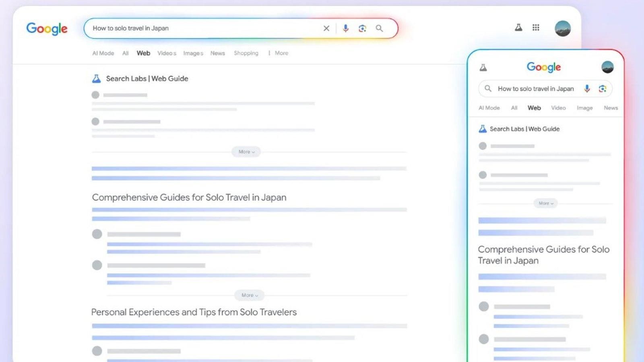Image resolution: width=644 pixels, height=362 pixels.
Task: Click desktop 'Comprehensive Guides for Solo Travel' heading
Action: click(189, 197)
